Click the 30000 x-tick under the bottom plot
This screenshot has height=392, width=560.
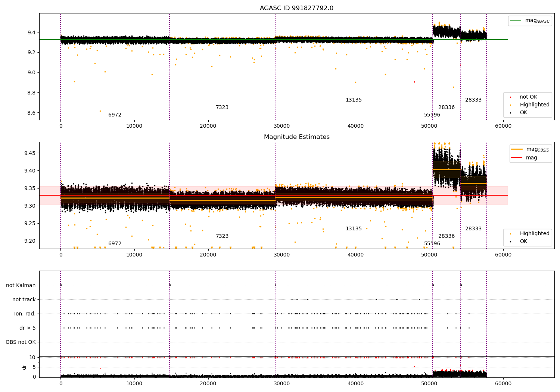(282, 384)
